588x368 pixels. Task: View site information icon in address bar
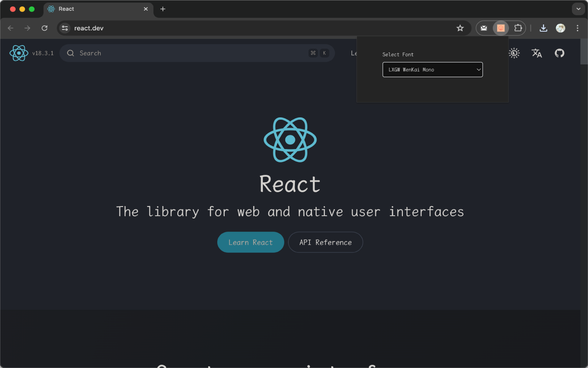(65, 28)
